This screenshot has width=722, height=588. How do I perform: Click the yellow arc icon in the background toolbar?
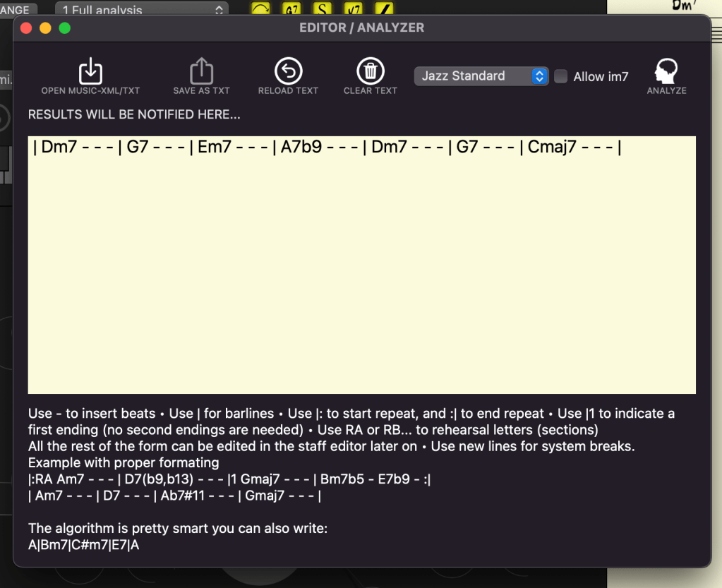260,9
